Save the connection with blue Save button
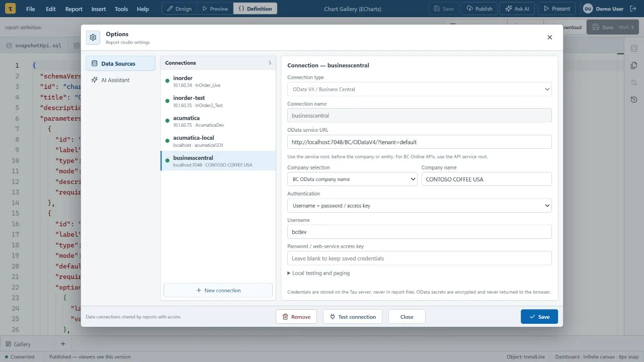 (539, 317)
